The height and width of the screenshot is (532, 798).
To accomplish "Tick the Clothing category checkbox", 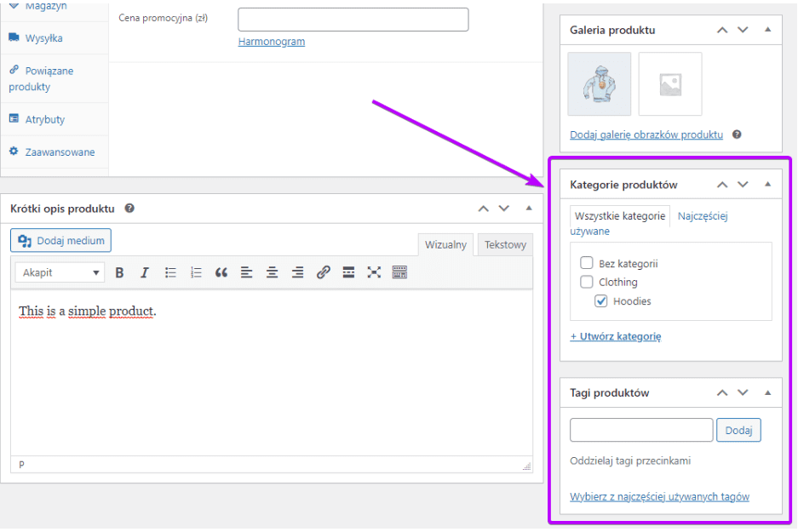I will 586,282.
